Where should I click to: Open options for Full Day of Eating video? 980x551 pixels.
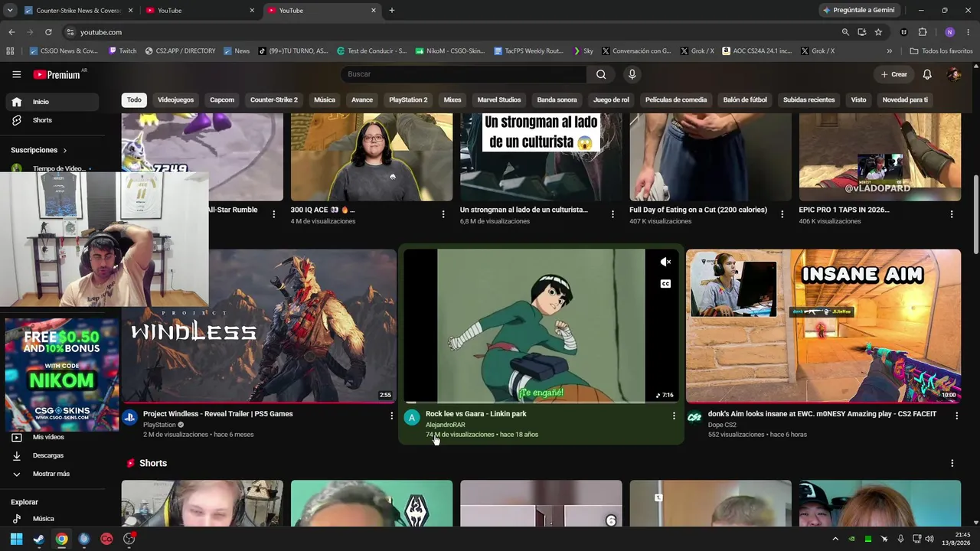coord(782,214)
